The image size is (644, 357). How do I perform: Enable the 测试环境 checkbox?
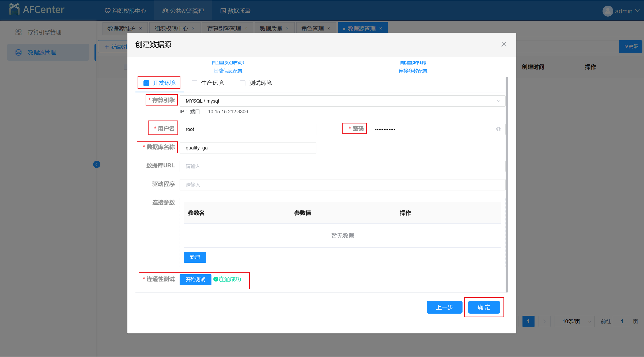(243, 83)
